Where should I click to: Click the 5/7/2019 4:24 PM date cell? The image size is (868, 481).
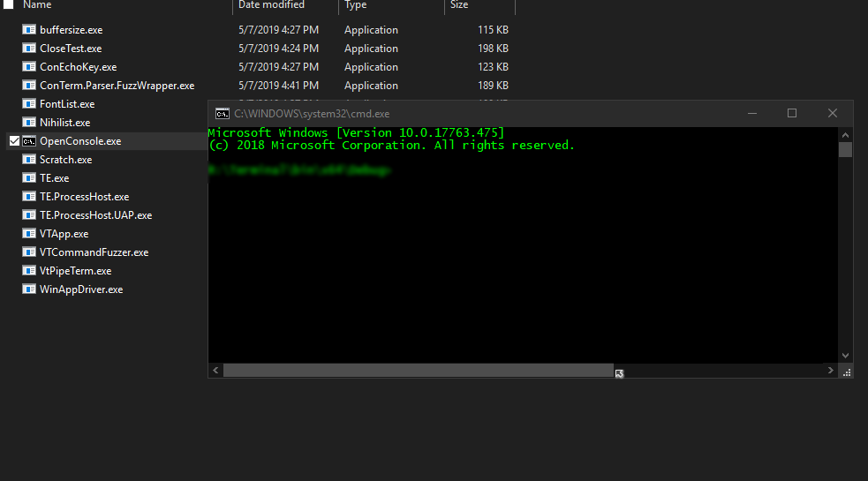(x=278, y=49)
